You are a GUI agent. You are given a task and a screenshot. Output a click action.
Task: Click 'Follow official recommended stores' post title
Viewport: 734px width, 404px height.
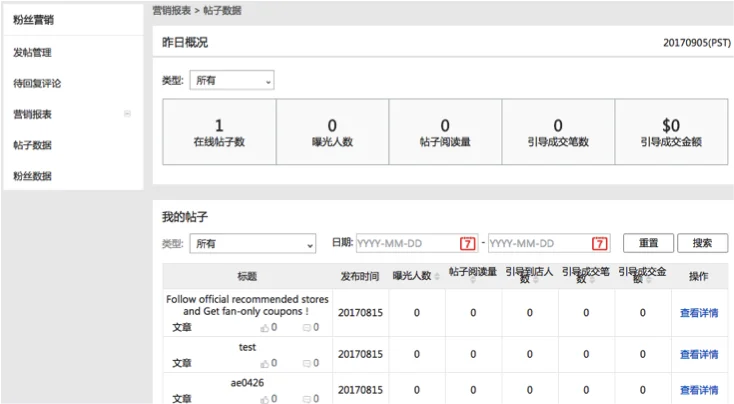coord(247,305)
